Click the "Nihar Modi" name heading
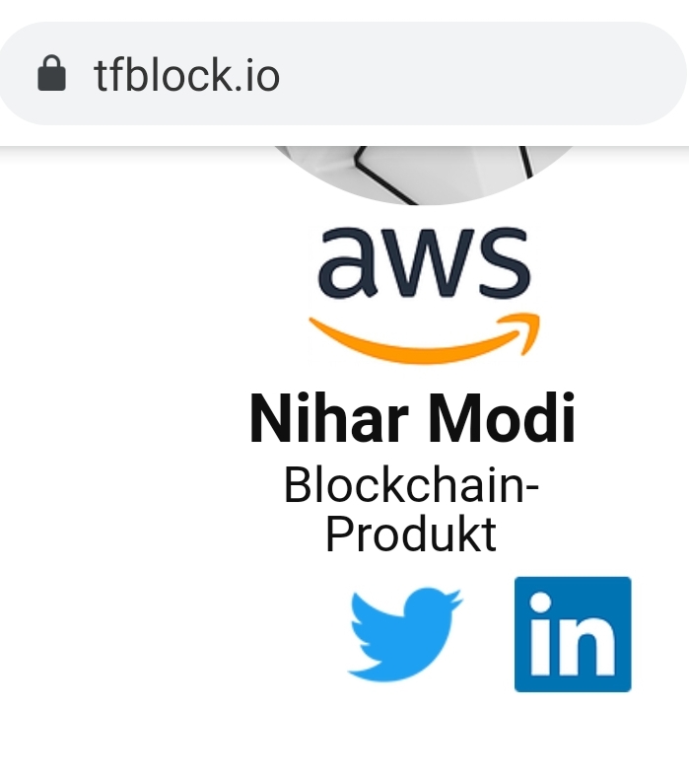The height and width of the screenshot is (784, 689). click(412, 419)
